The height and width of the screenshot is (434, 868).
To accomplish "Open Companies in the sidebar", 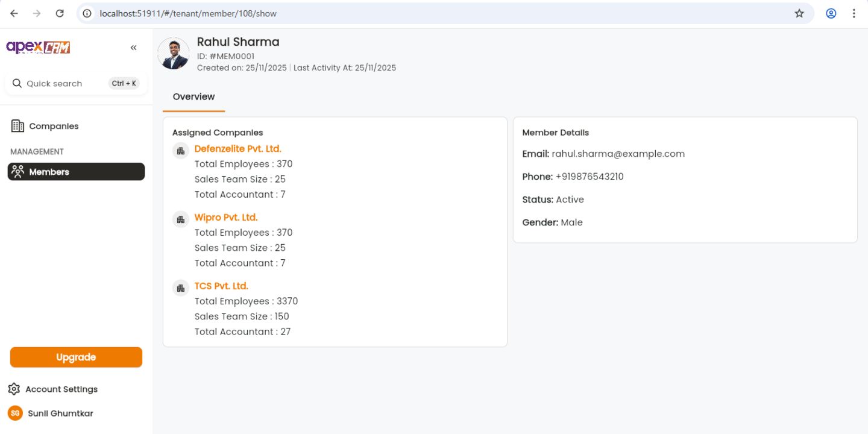I will click(x=54, y=126).
